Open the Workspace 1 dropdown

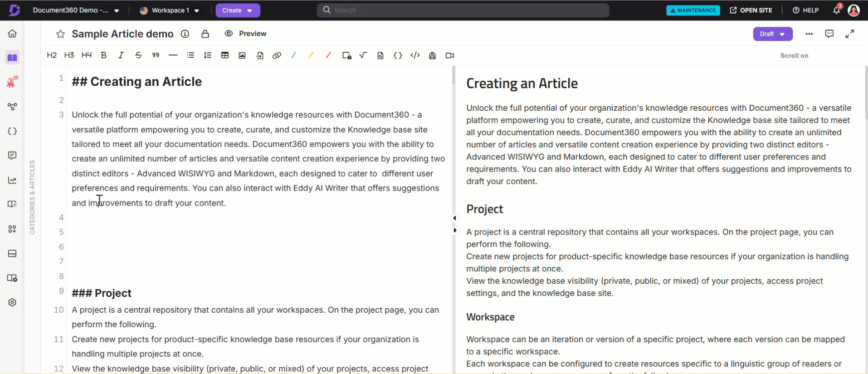[170, 10]
